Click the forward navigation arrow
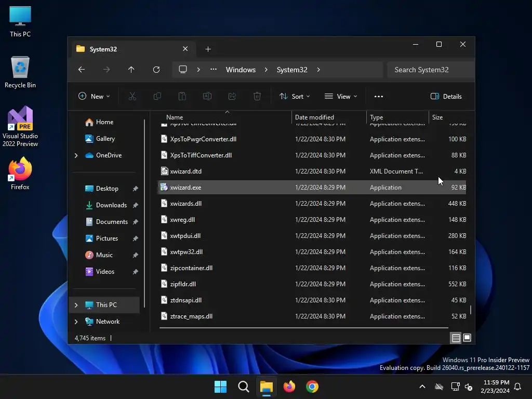This screenshot has height=399, width=532. click(x=107, y=70)
